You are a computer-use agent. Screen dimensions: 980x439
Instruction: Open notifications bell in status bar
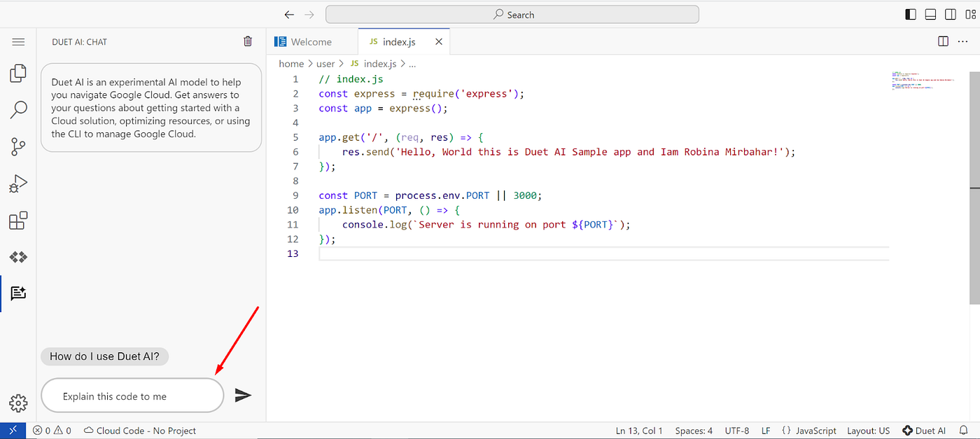[965, 431]
